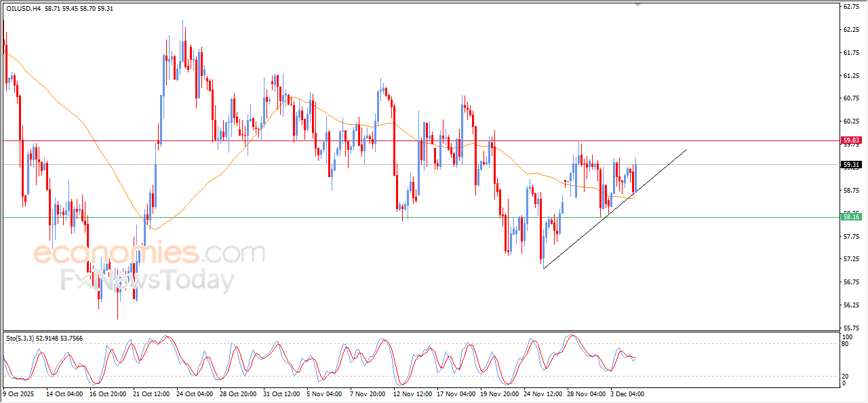Click the 3 Dec 04:00 time label
The image size is (868, 403).
pyautogui.click(x=627, y=394)
